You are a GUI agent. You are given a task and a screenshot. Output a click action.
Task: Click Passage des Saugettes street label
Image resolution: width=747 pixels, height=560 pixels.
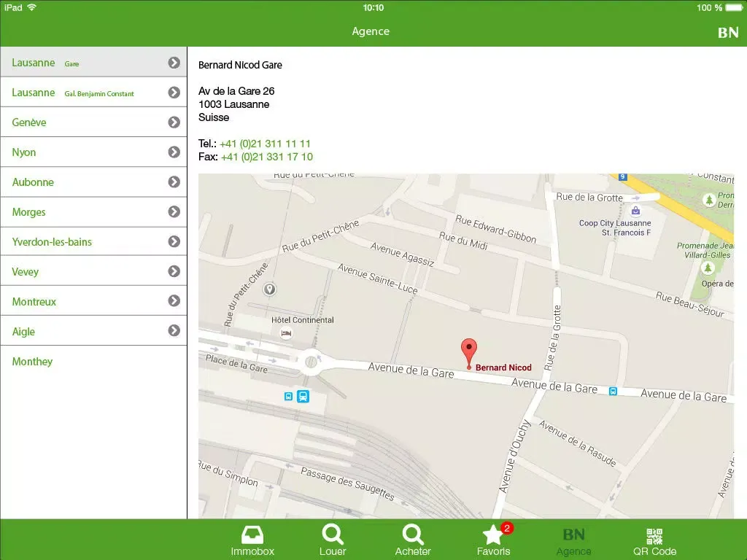point(348,484)
